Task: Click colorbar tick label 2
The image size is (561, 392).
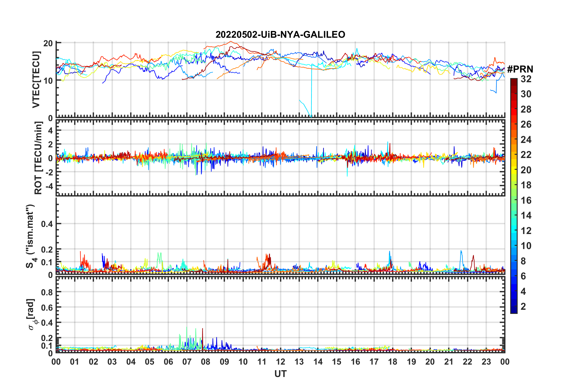Action: 523,307
